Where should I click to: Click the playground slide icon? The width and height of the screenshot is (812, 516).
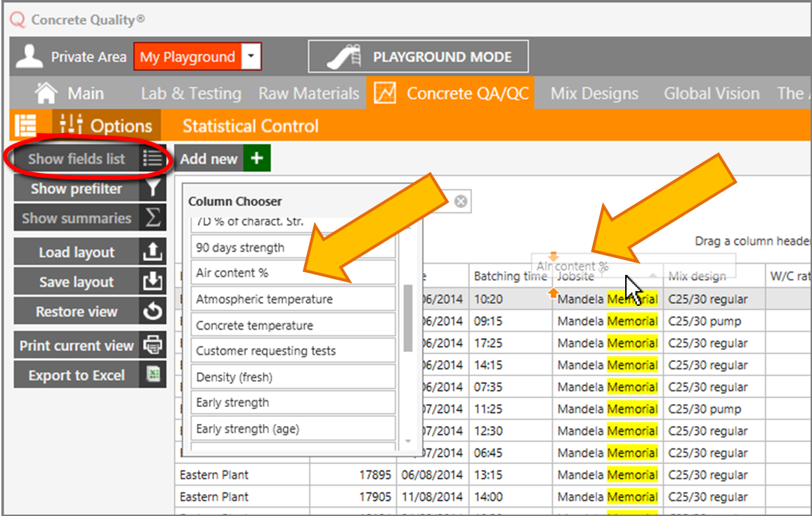[344, 56]
